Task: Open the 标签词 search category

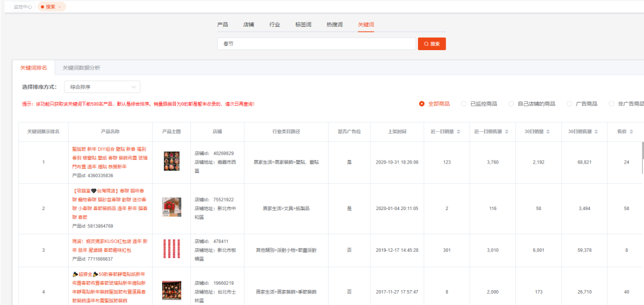Action: [303, 24]
